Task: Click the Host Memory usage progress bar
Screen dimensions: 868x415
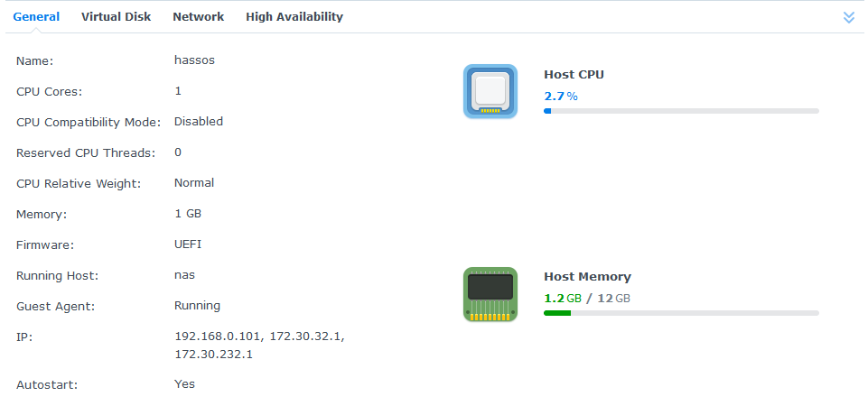Action: (x=681, y=313)
